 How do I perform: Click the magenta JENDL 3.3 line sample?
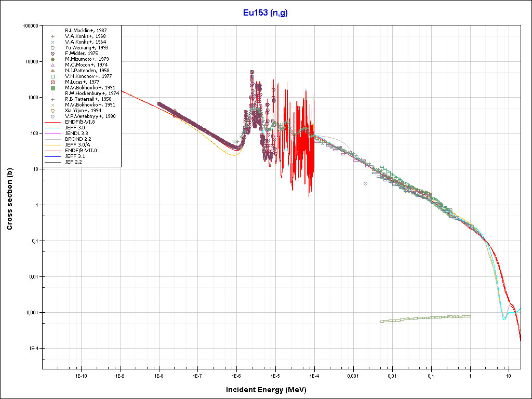(52, 134)
